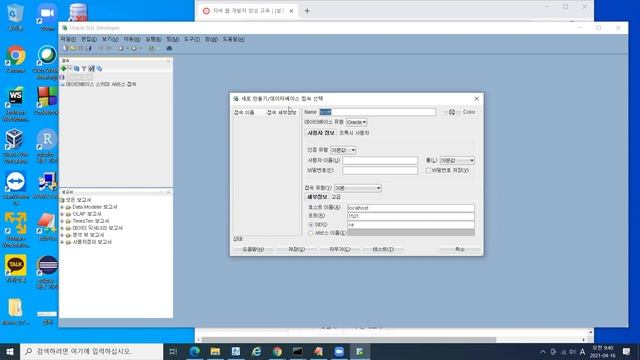Open the Recycle Bin on desktop

tap(16, 17)
